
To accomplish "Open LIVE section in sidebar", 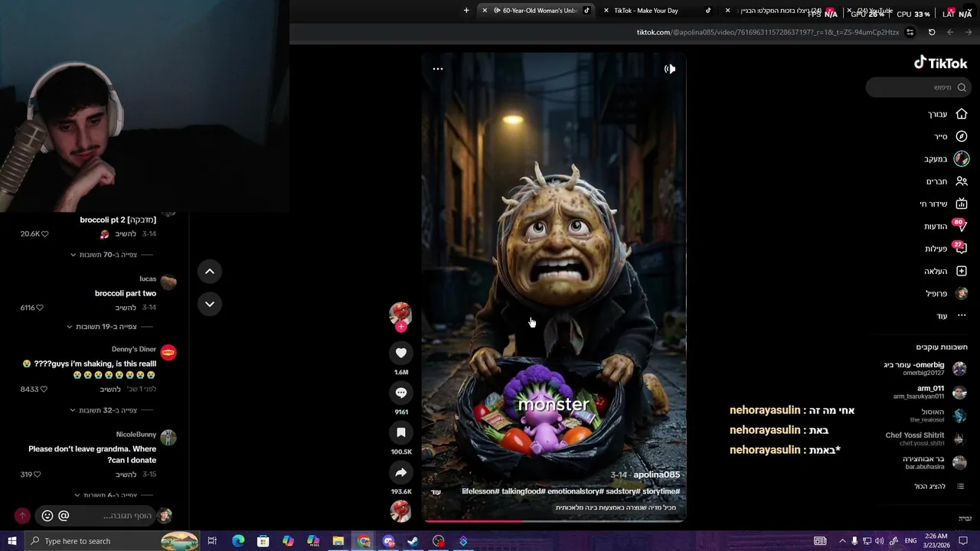I will [x=962, y=204].
